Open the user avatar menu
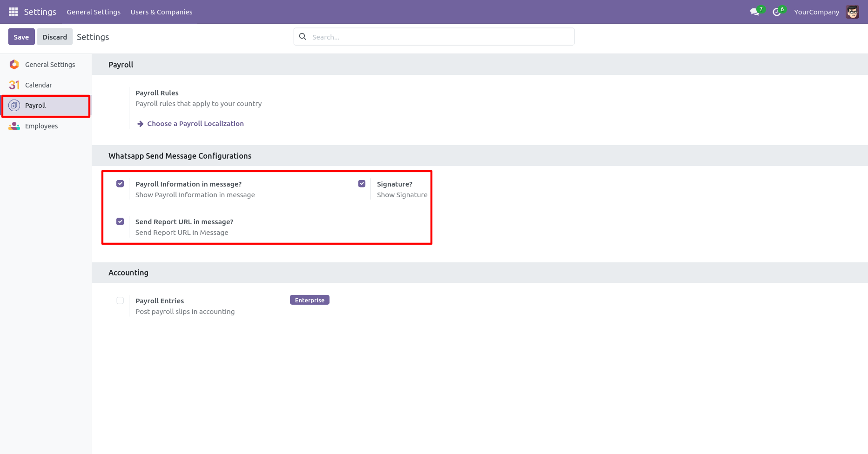Viewport: 868px width, 454px height. pyautogui.click(x=853, y=12)
